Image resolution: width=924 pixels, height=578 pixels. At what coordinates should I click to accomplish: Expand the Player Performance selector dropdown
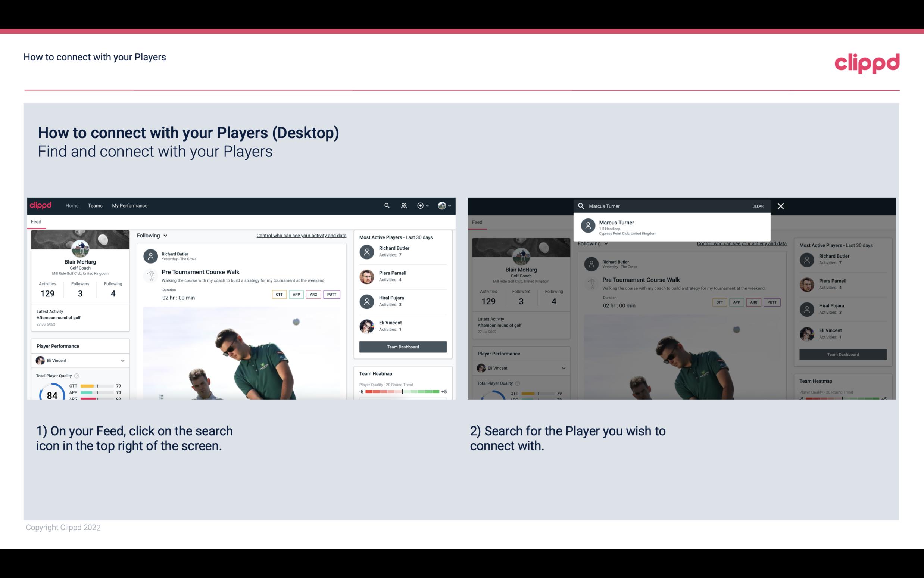coord(122,360)
